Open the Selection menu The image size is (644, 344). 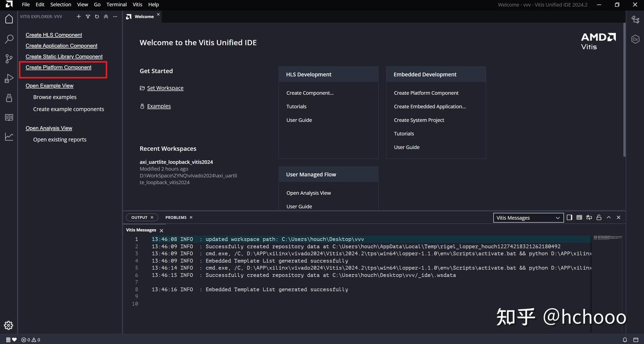tap(60, 4)
